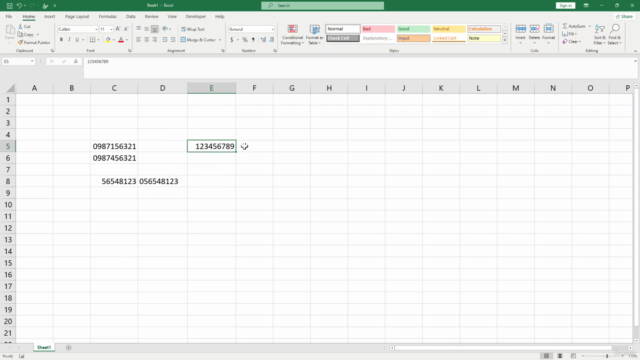Toggle Bold formatting
The height and width of the screenshot is (360, 640).
[x=61, y=40]
